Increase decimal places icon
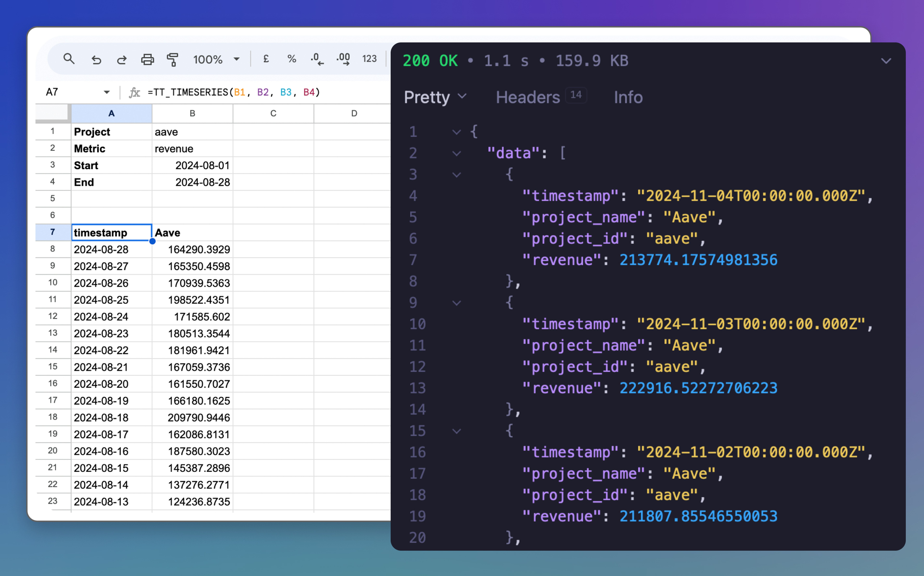 (343, 59)
